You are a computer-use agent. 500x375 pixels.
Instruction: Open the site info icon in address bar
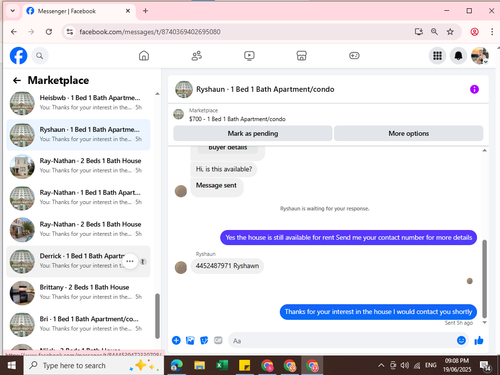(70, 32)
